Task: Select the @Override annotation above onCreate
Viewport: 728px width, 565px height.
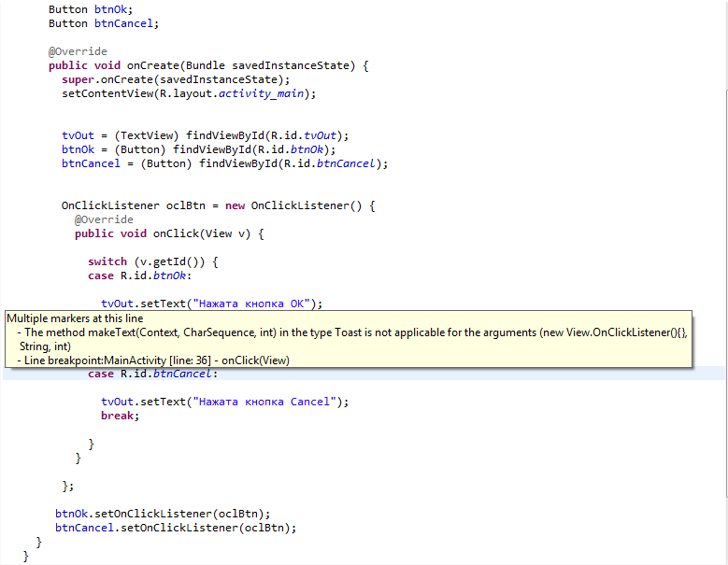Action: (x=78, y=51)
